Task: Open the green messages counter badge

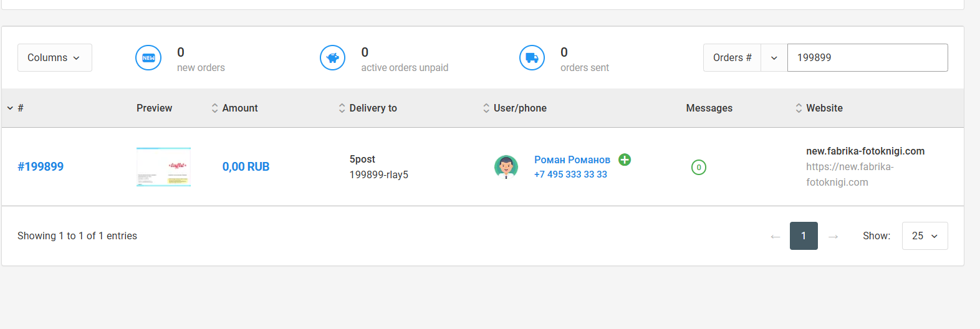Action: [x=699, y=167]
